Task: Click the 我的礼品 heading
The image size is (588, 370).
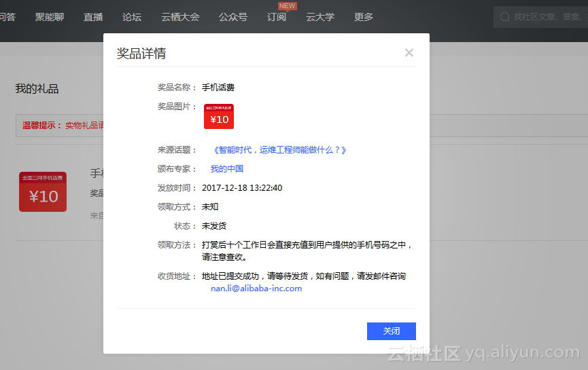Action: [x=37, y=89]
